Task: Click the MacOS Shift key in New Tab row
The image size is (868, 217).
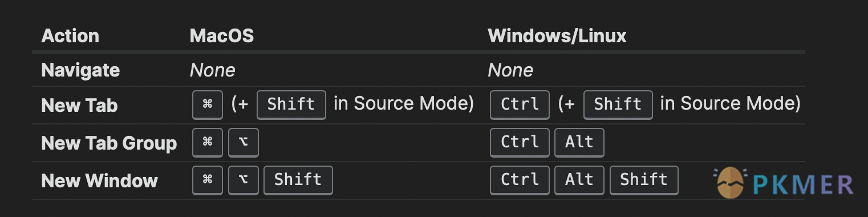Action: [x=291, y=105]
